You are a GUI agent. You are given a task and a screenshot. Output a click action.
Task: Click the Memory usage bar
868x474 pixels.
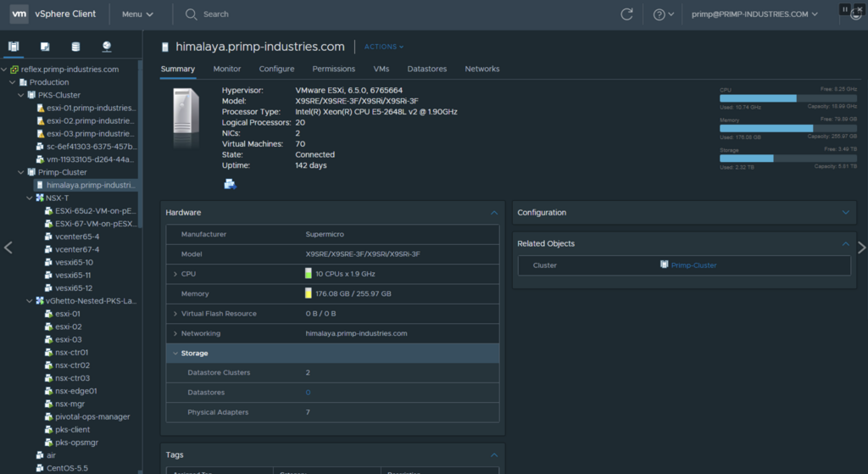click(788, 128)
